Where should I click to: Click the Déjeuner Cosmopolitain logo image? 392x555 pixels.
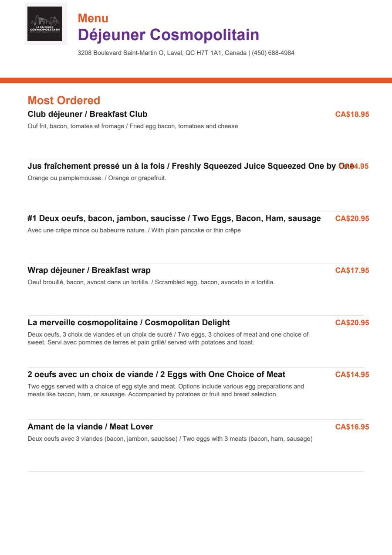coord(46,24)
